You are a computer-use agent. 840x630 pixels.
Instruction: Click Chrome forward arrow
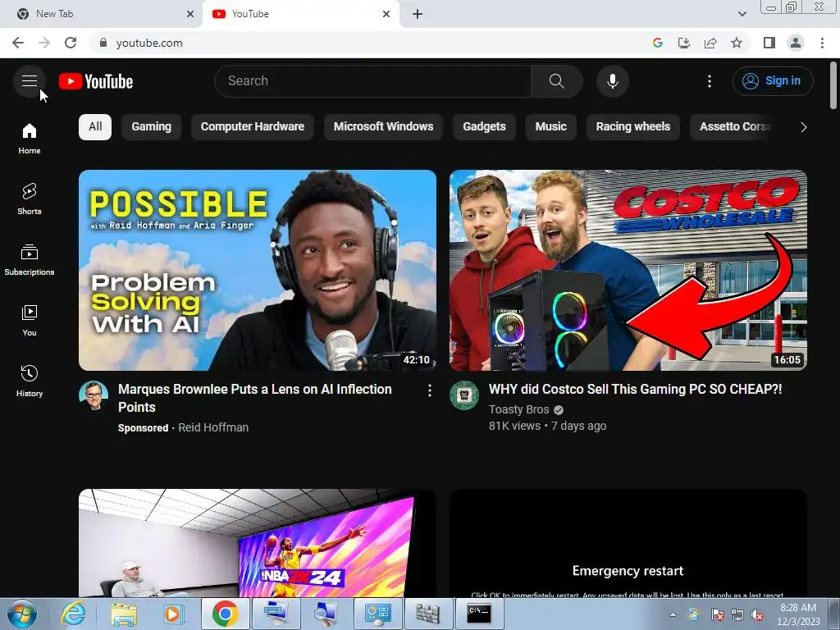pos(44,43)
